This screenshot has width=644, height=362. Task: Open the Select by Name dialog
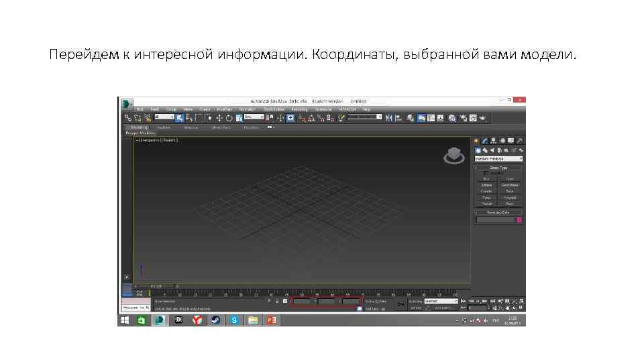point(189,118)
